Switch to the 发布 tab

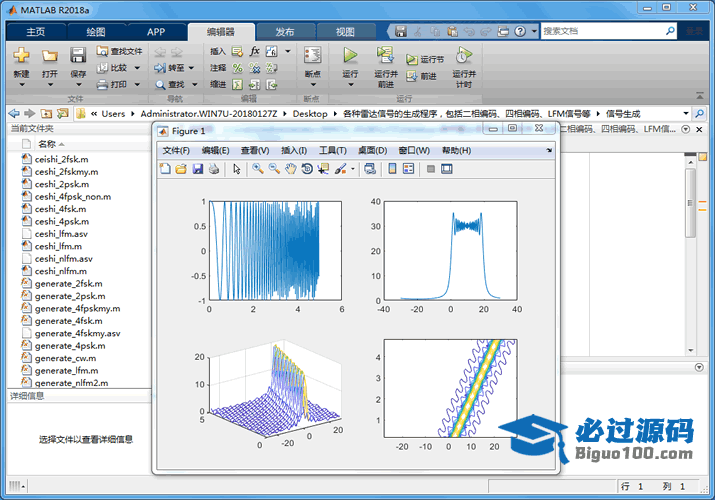tap(285, 31)
